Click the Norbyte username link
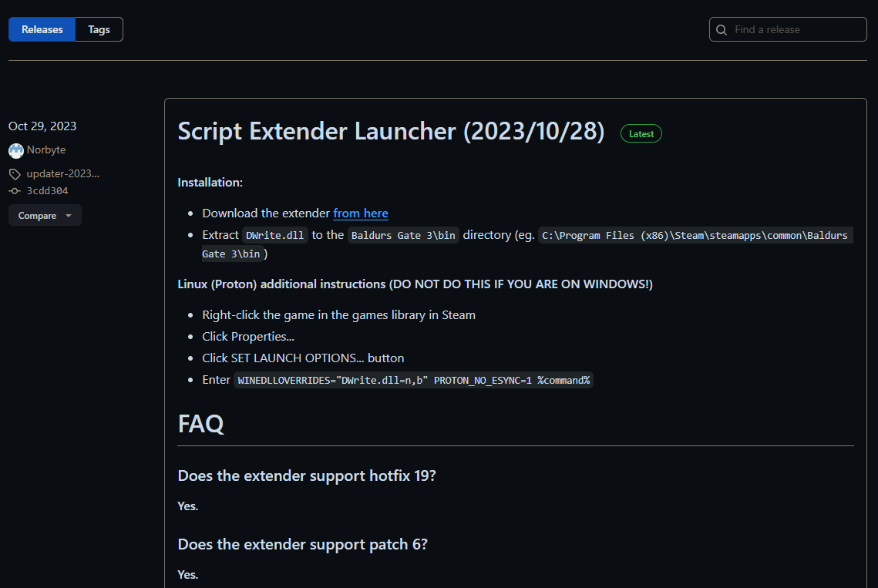The width and height of the screenshot is (878, 588). [47, 150]
